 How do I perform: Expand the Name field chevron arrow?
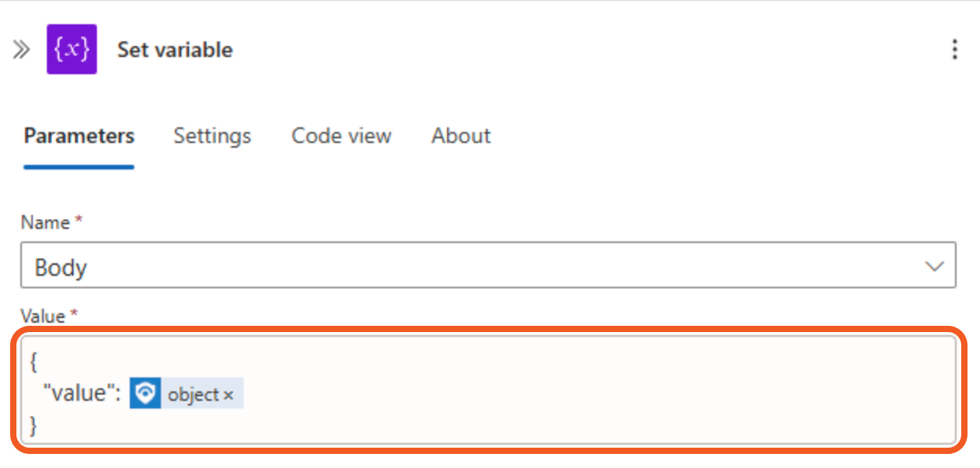pyautogui.click(x=934, y=267)
